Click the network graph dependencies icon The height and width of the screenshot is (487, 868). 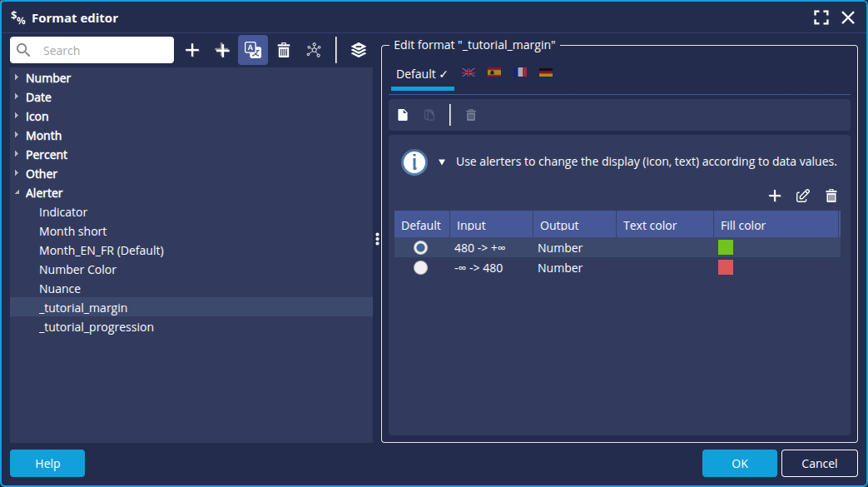coord(314,50)
